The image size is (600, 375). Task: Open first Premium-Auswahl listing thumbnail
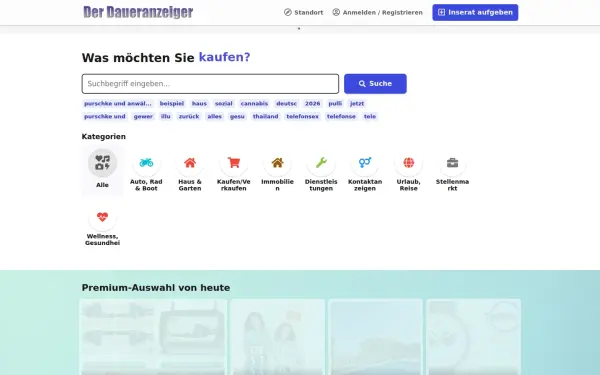click(x=153, y=337)
